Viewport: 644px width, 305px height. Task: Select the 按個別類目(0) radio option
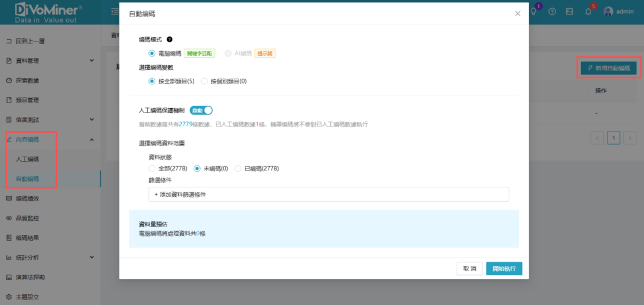[204, 81]
